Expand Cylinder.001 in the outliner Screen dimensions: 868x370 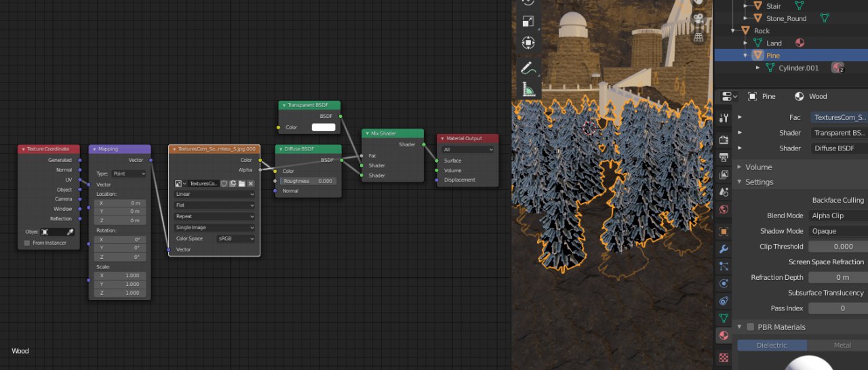pos(757,68)
